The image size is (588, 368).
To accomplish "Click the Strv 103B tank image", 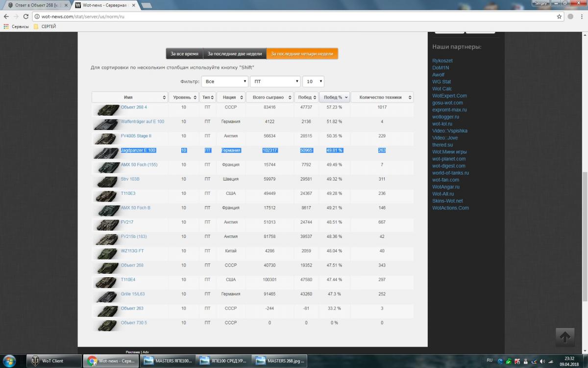I will point(107,181).
